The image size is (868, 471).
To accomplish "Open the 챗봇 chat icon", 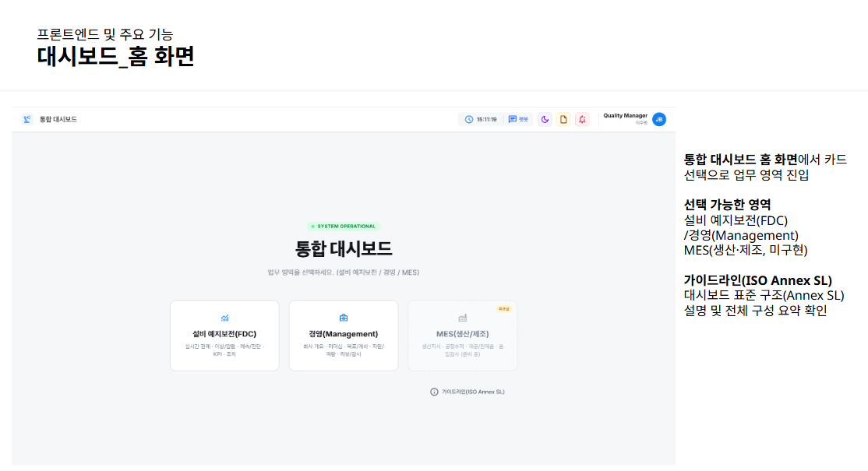I will click(x=513, y=119).
